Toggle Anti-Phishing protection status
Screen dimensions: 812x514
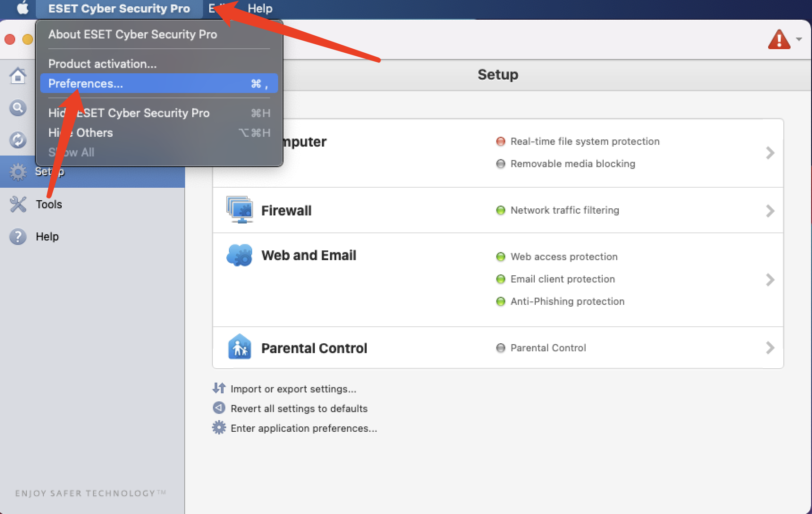[501, 302]
